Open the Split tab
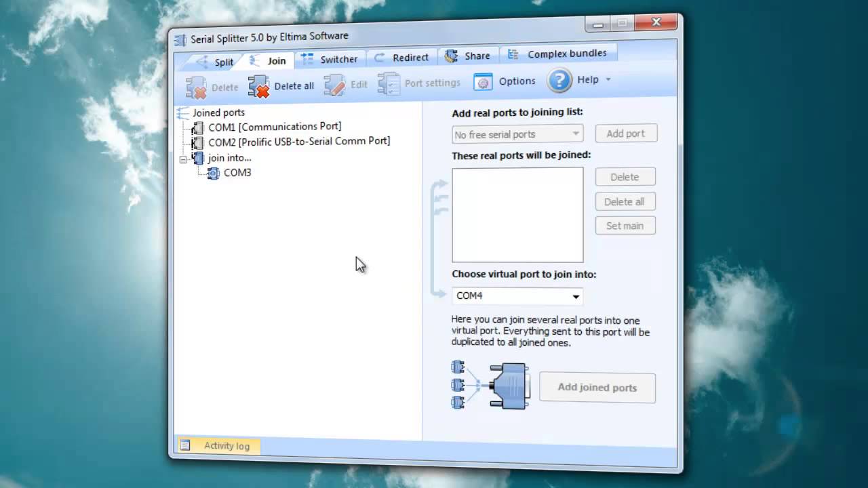The image size is (868, 488). [215, 62]
